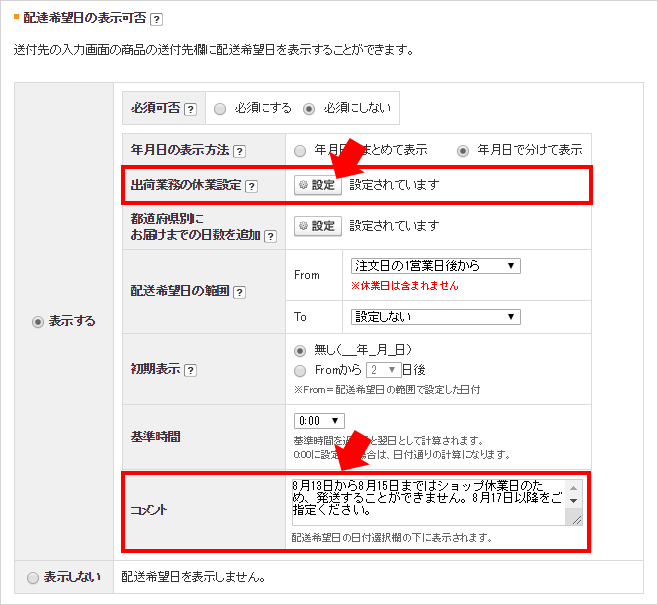Image resolution: width=658 pixels, height=605 pixels.
Task: Select the 表示する radio button
Action: [38, 322]
